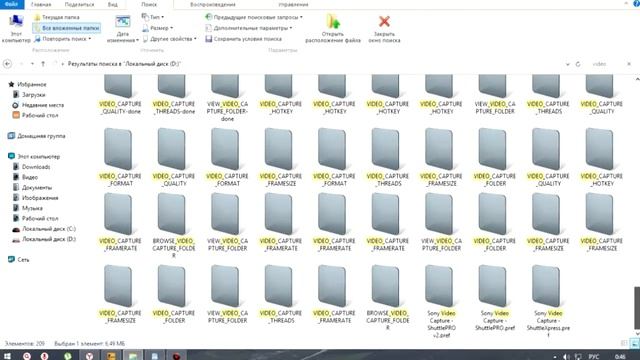Select Sony Video Capture ShuttlePRO v2.pref file
This screenshot has width=640, height=360.
(x=441, y=301)
